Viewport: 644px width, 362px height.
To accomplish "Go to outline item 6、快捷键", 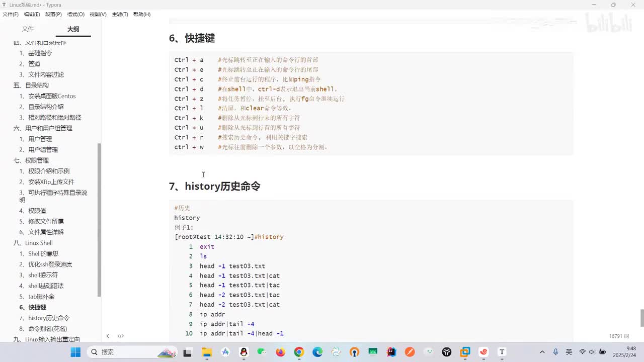I will pyautogui.click(x=33, y=307).
